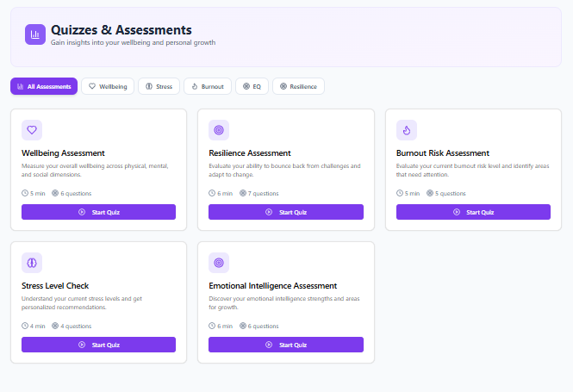The height and width of the screenshot is (392, 573).
Task: Start the Emotional Intelligence Assessment quiz
Action: click(x=286, y=345)
